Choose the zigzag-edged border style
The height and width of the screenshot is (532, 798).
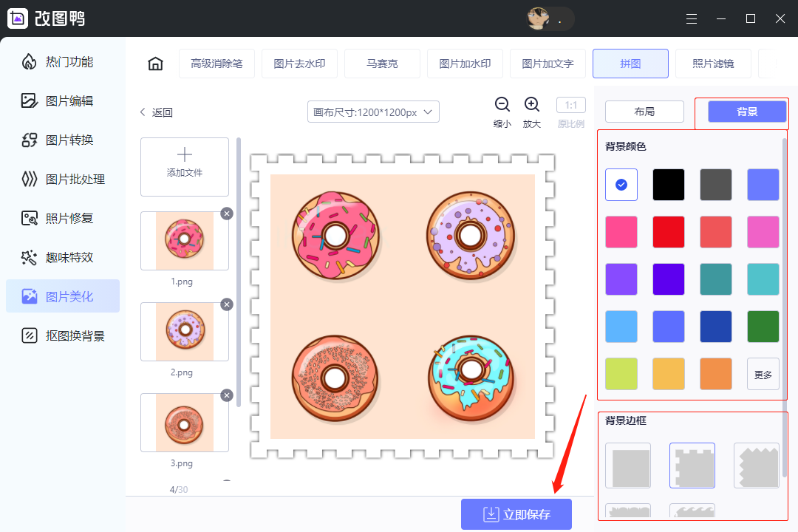pos(757,465)
